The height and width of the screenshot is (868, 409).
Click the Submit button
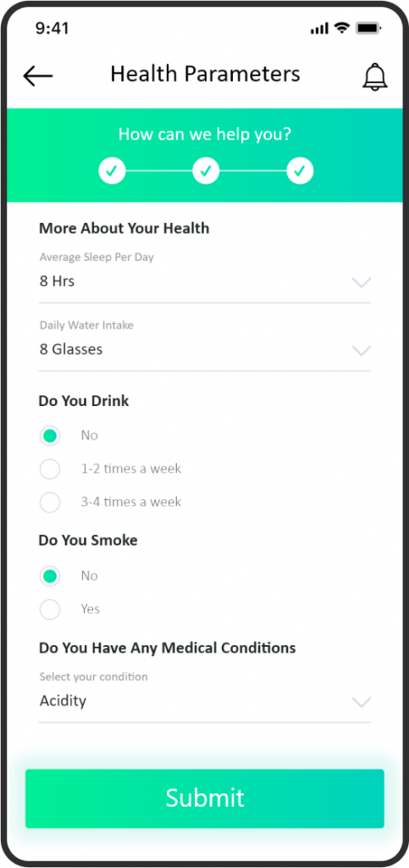point(205,798)
